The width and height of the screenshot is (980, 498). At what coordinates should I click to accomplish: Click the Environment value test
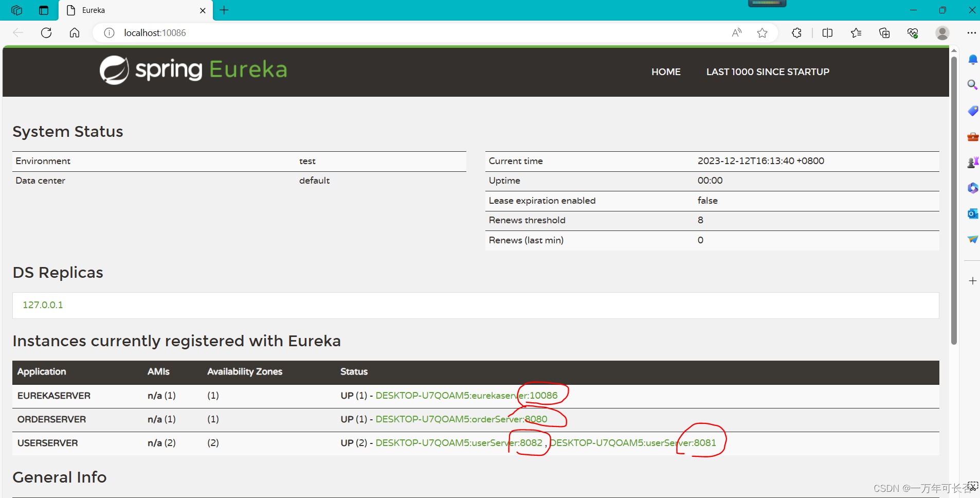point(307,161)
